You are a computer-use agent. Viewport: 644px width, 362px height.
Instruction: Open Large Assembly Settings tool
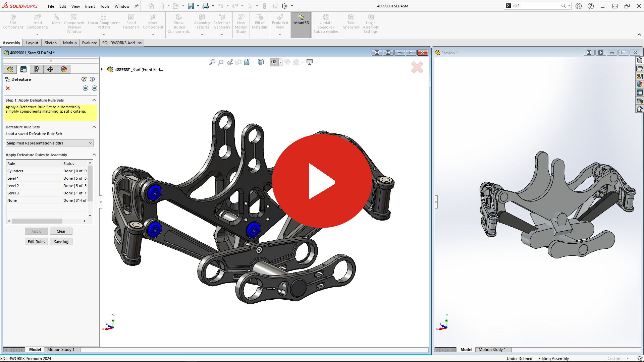371,23
